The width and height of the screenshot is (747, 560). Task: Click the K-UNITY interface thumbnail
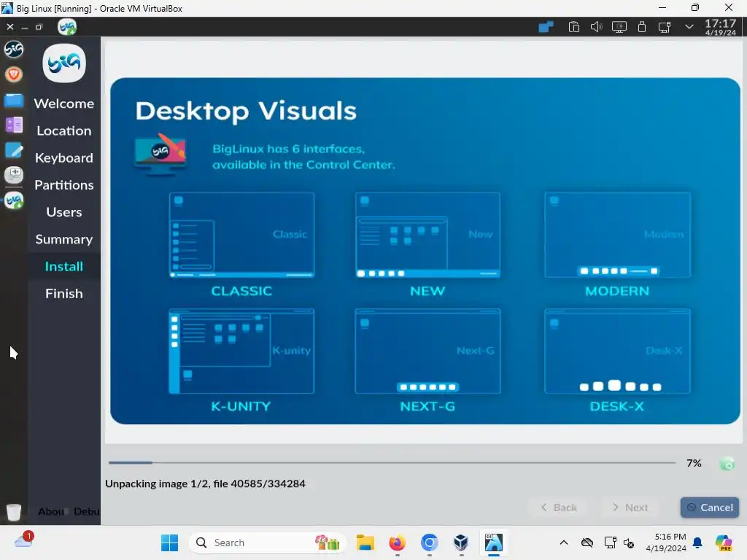click(x=241, y=351)
